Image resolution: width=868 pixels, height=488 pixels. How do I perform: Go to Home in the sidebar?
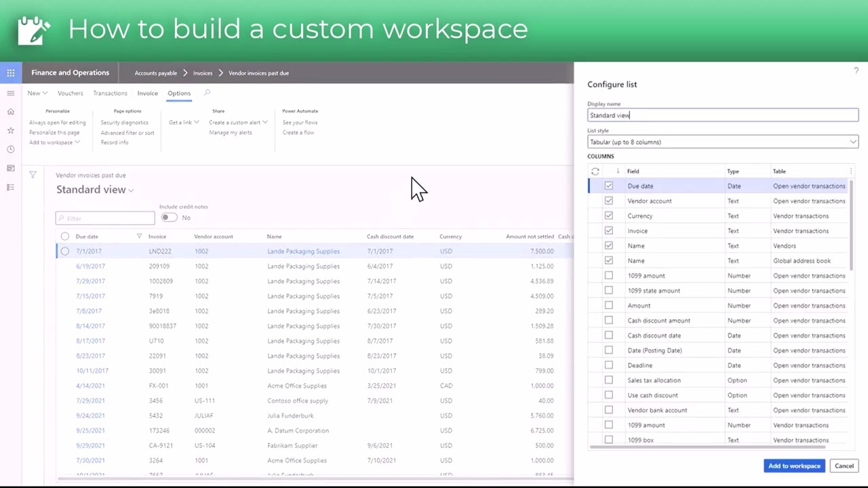[11, 111]
